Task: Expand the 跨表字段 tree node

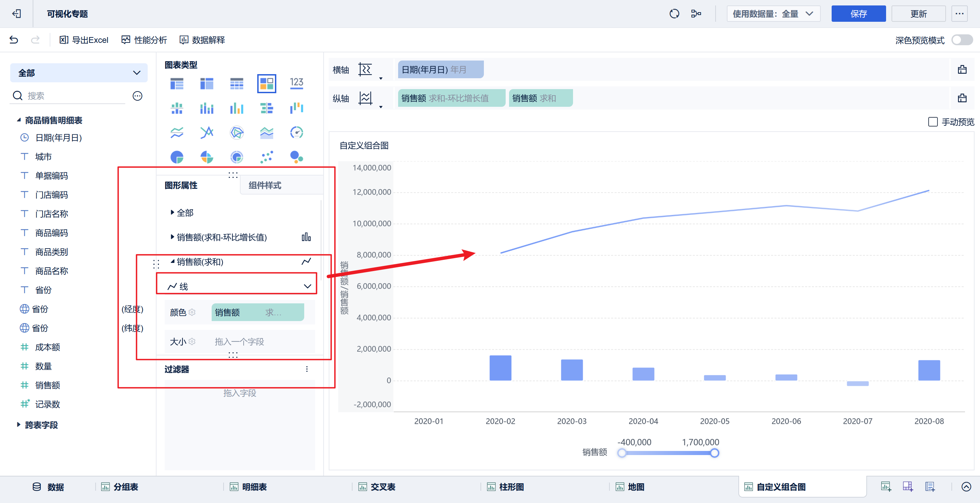Action: coord(18,425)
